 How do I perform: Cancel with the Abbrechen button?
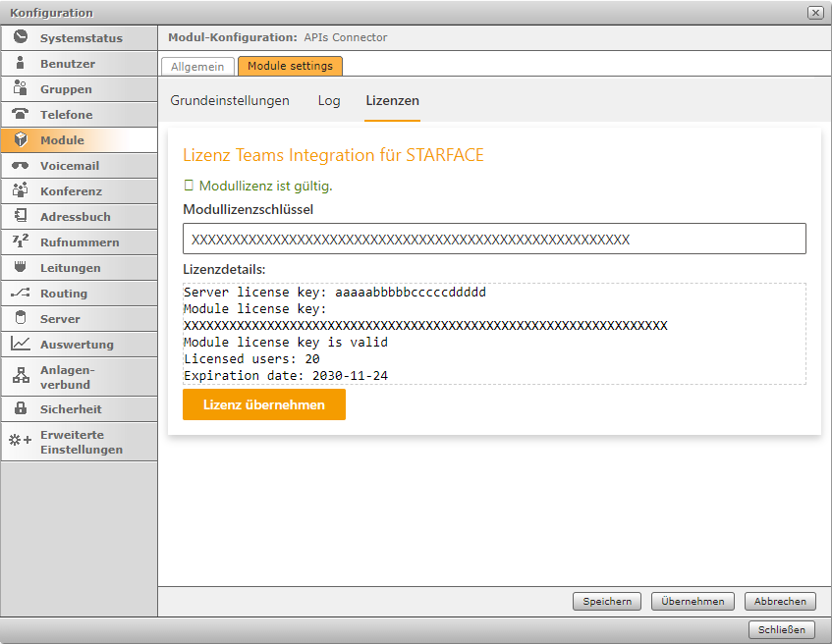(780, 601)
